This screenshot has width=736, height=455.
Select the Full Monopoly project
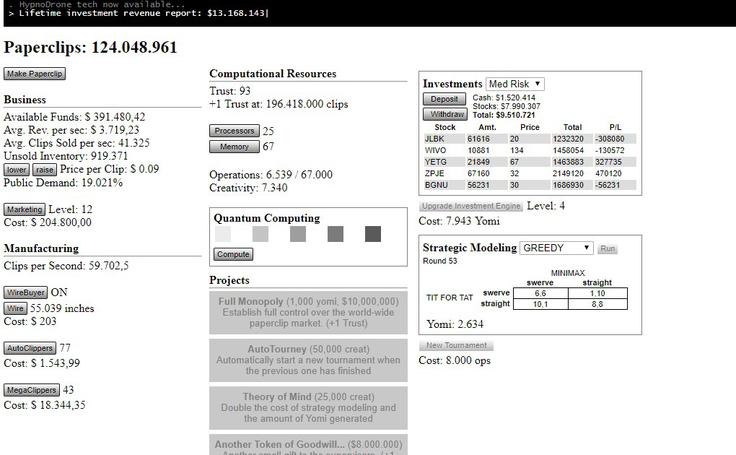(308, 312)
